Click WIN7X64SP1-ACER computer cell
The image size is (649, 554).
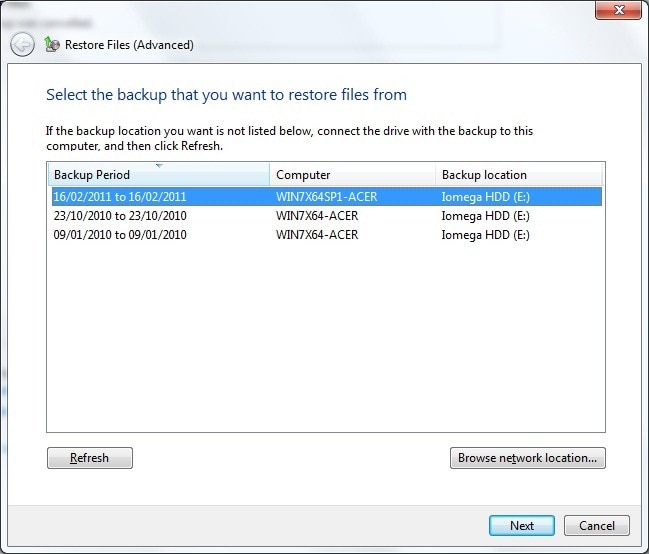327,197
